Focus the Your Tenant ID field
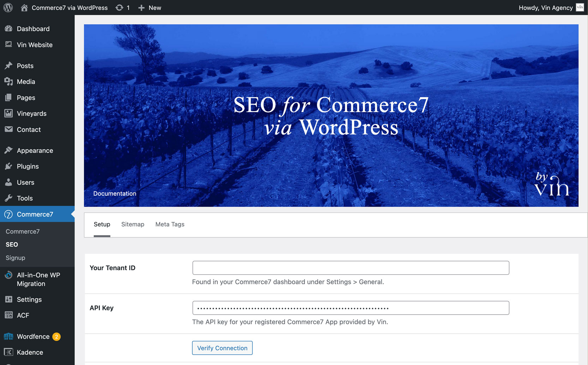 tap(350, 268)
